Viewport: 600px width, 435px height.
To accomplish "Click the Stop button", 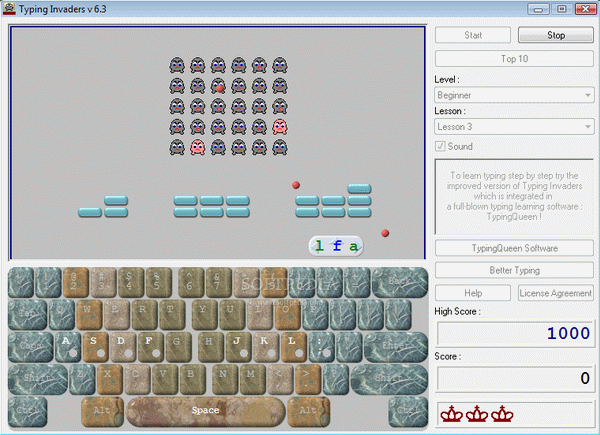I will pos(556,35).
